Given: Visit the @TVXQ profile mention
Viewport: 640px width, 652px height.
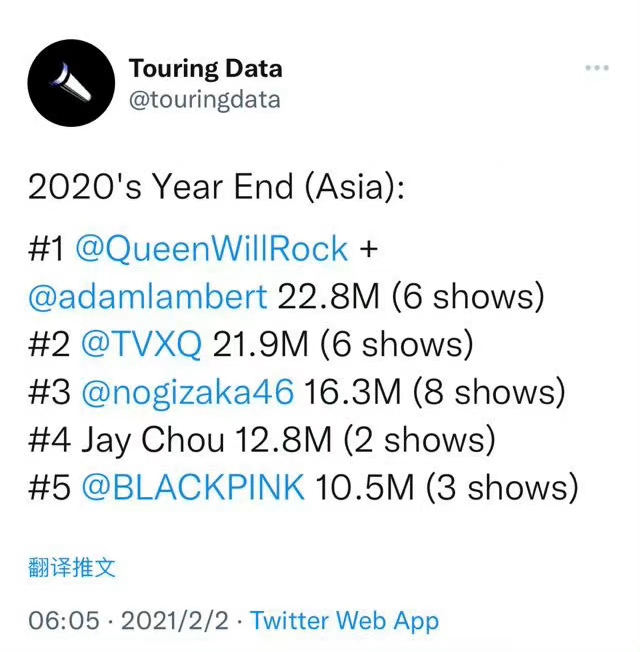Looking at the screenshot, I should (142, 344).
